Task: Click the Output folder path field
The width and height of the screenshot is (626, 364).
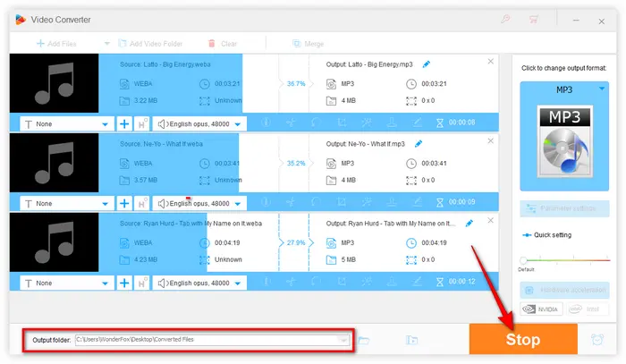Action: 212,340
